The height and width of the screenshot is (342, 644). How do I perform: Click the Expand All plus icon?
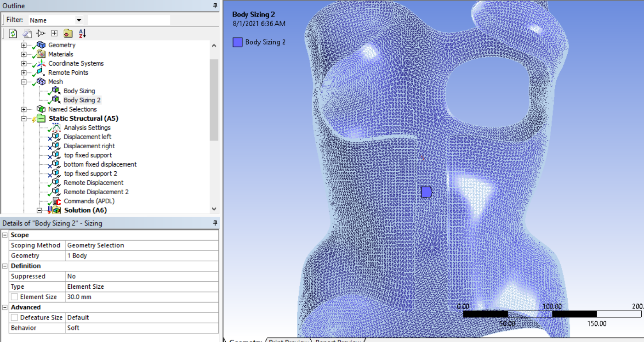(x=54, y=34)
